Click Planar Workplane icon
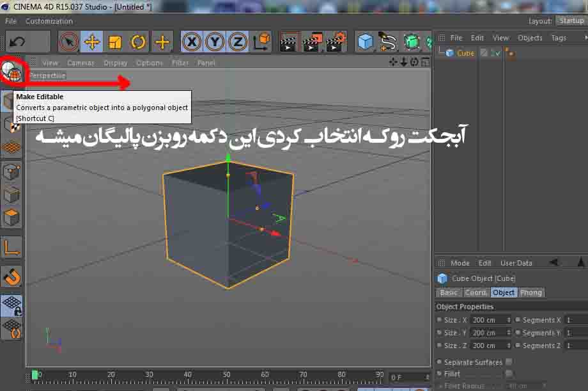This screenshot has height=391, width=588. click(x=12, y=329)
